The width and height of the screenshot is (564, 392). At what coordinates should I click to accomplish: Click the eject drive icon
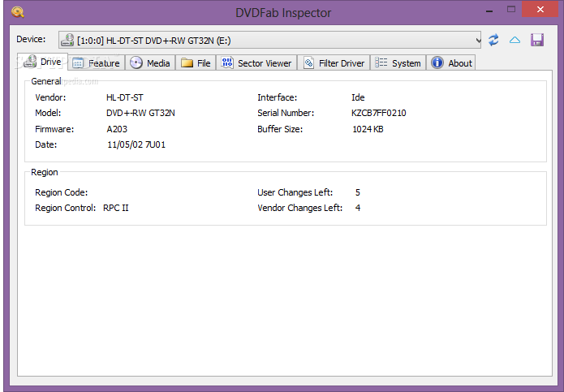click(514, 40)
